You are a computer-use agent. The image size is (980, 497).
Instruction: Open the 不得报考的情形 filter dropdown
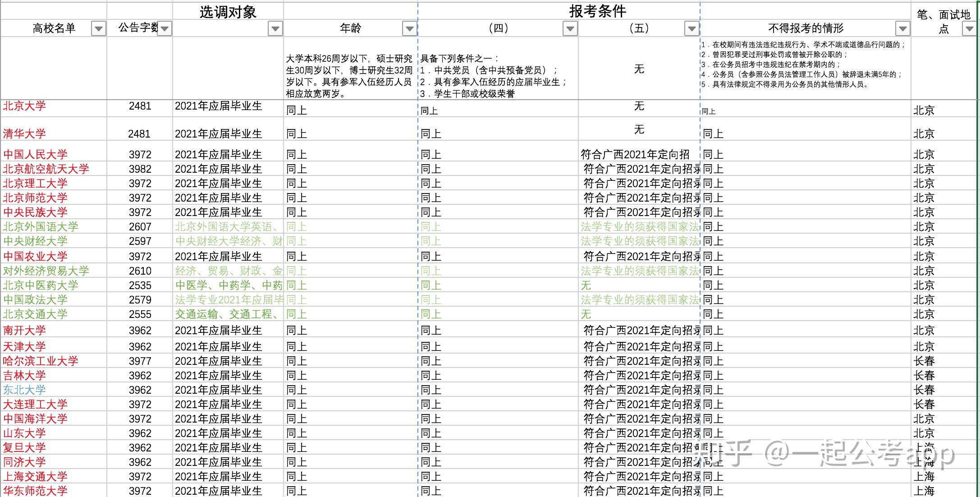tap(902, 29)
